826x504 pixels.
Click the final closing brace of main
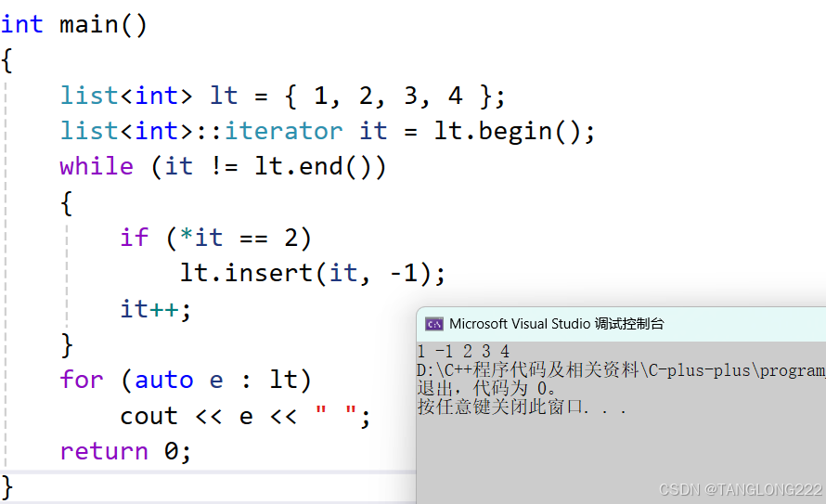tap(6, 487)
